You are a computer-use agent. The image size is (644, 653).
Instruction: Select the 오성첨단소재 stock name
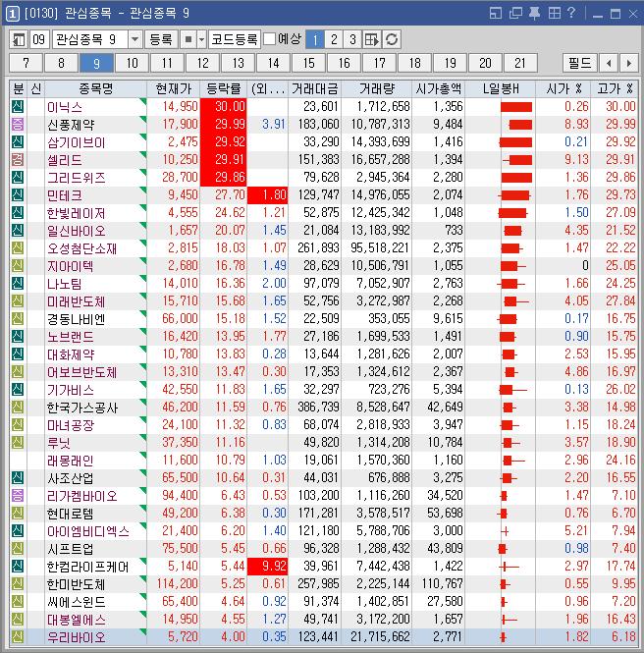82,248
